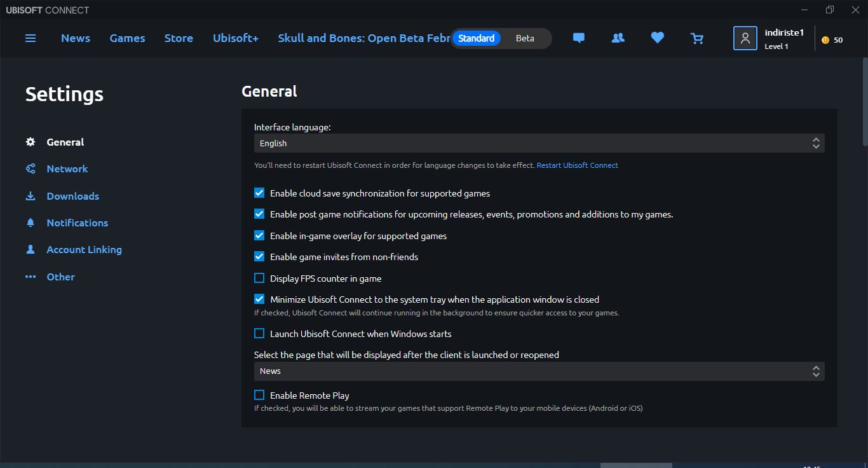The width and height of the screenshot is (868, 468).
Task: Click the indiriste1 username
Action: (784, 32)
